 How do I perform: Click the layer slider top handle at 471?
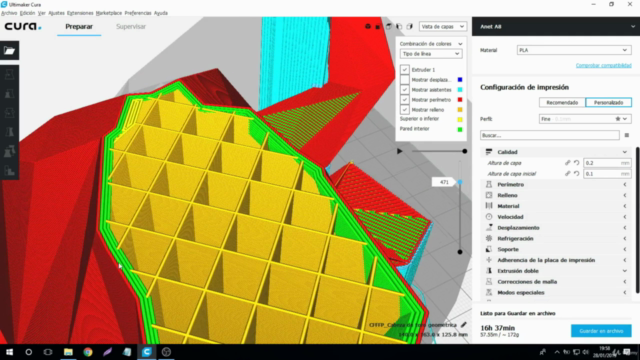coord(460,182)
